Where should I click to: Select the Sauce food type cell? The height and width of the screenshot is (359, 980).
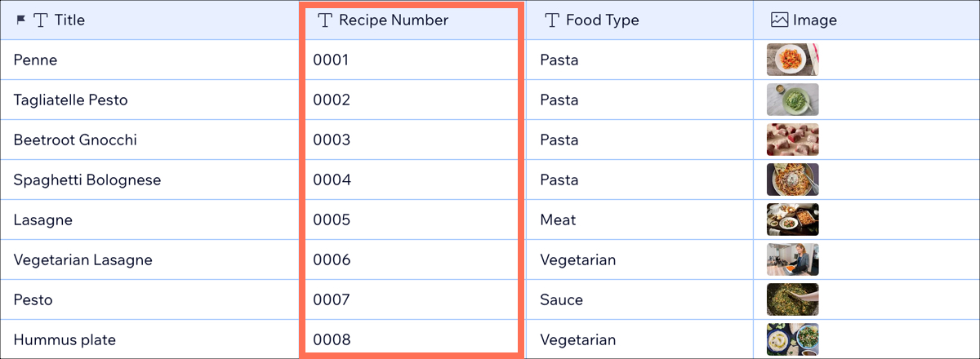click(639, 299)
